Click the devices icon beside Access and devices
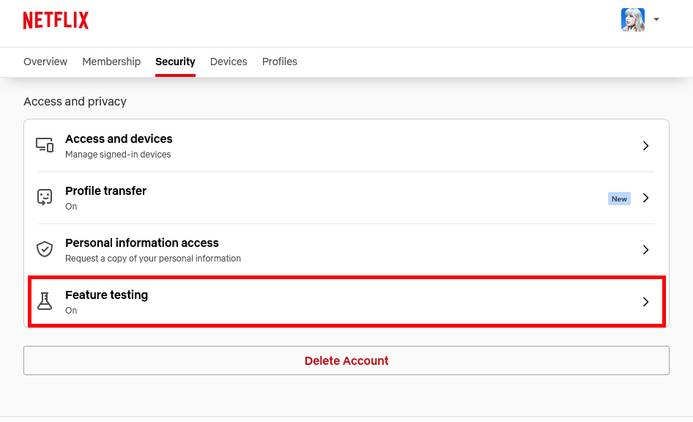Screen dimensions: 693x422 coord(45,145)
